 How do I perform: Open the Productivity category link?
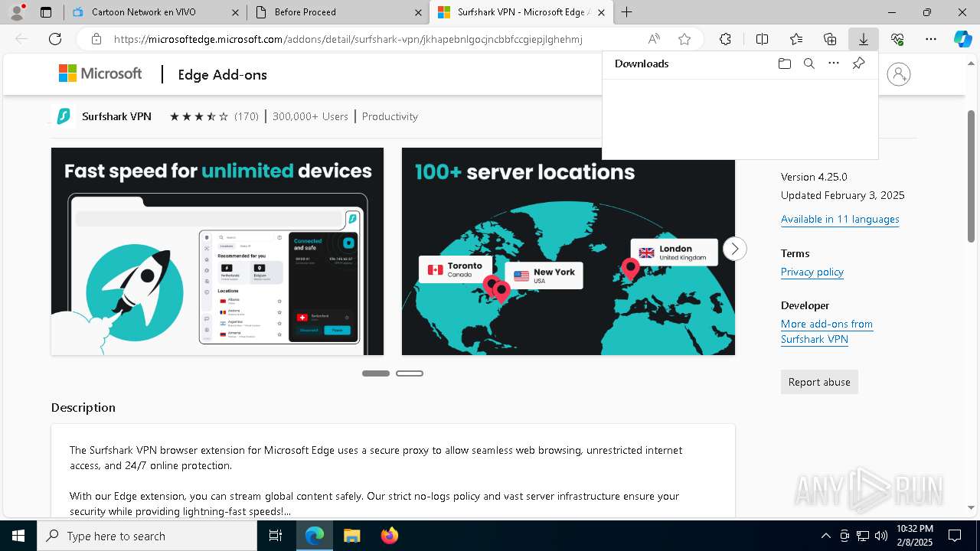pos(390,116)
